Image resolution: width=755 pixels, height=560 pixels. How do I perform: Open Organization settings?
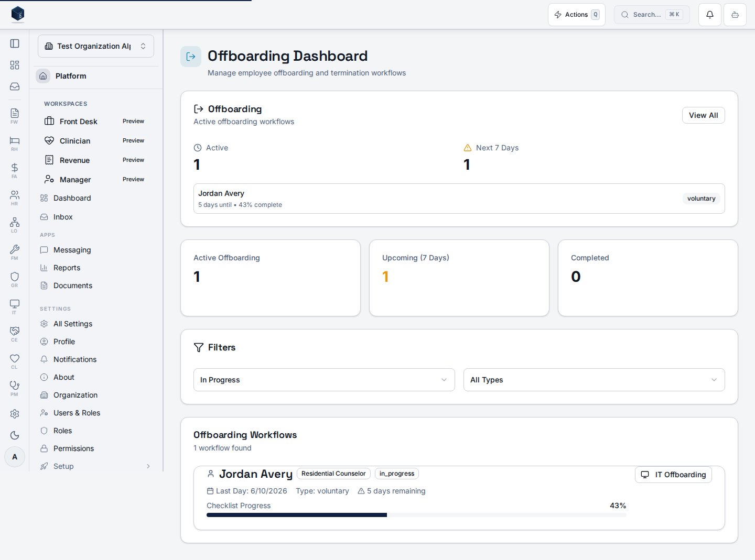tap(96, 395)
